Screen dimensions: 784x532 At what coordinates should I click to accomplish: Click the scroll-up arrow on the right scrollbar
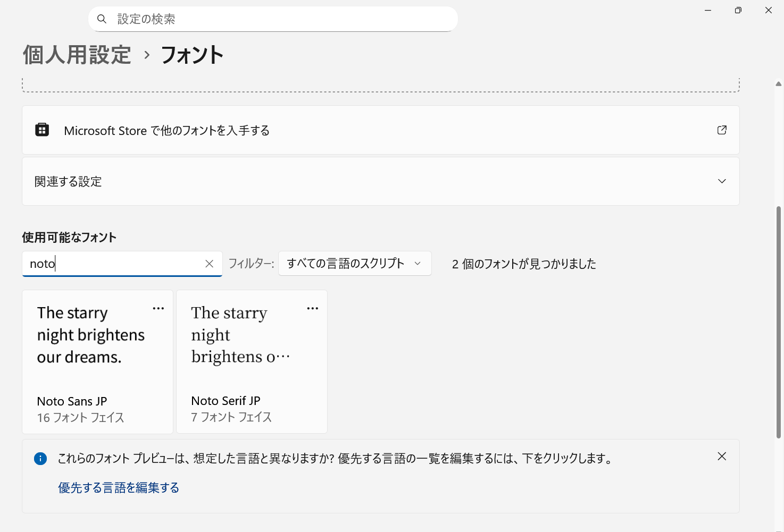point(778,83)
